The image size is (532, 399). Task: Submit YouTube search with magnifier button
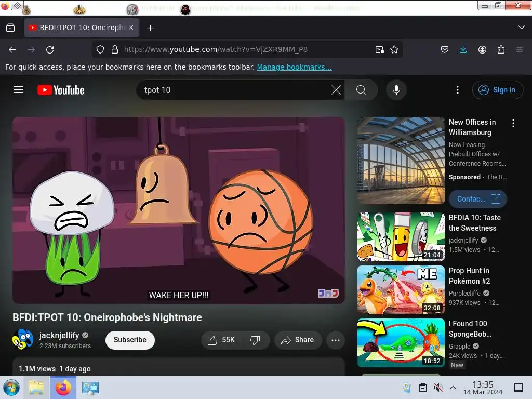coord(361,90)
